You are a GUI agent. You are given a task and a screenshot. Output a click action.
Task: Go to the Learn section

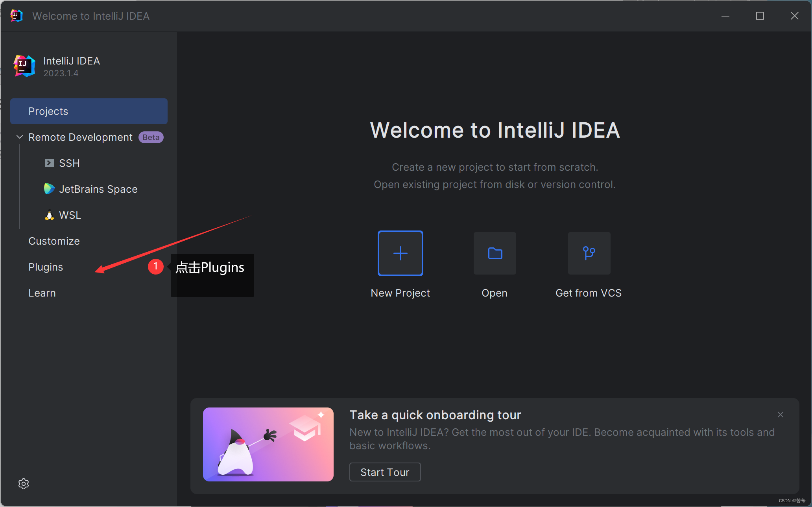pyautogui.click(x=42, y=293)
